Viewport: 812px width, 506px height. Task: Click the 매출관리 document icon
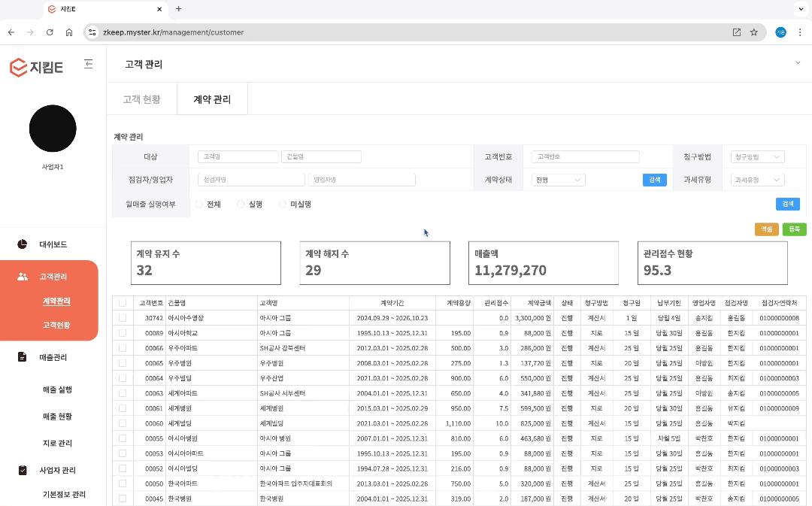coord(23,357)
